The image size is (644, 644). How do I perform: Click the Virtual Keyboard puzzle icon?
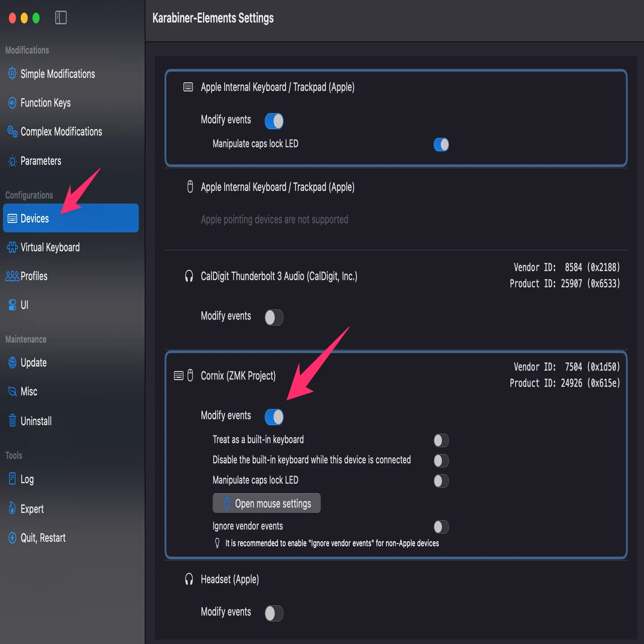coord(12,247)
